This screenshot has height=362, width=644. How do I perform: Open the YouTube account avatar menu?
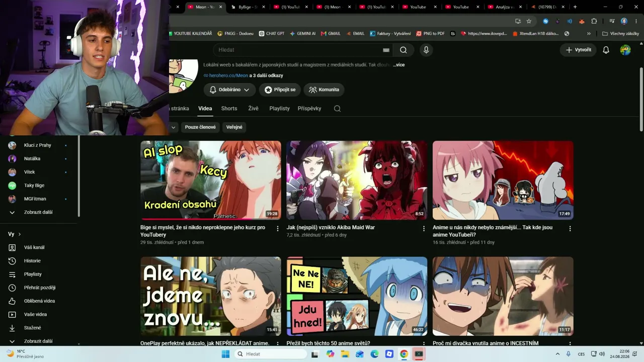tap(625, 50)
